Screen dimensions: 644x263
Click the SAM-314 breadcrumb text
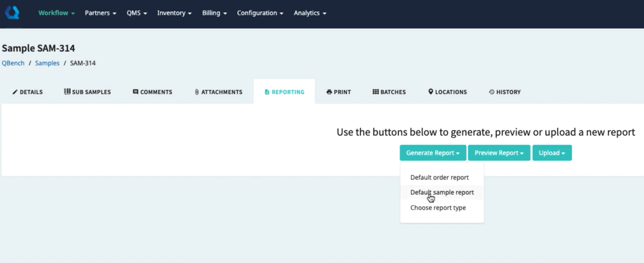coord(82,63)
